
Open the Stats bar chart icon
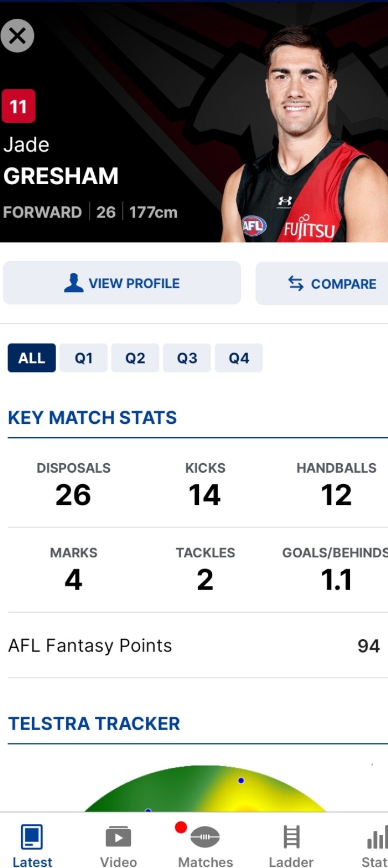point(377,838)
